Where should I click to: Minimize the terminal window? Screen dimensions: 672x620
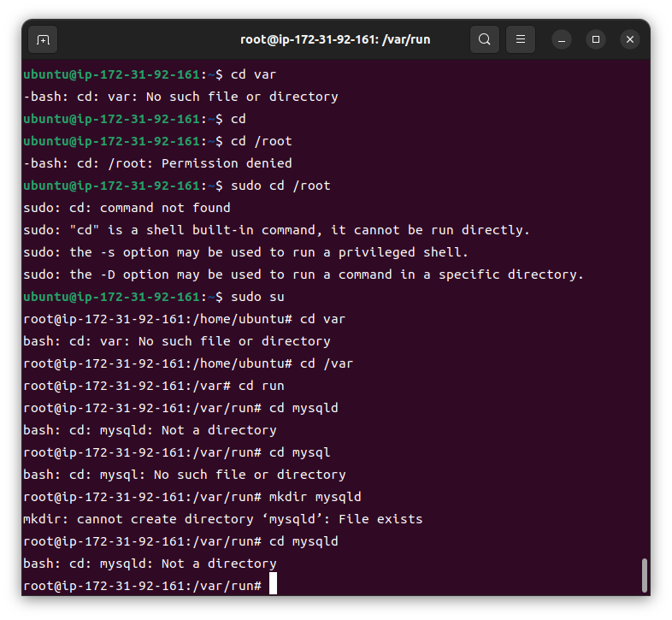(562, 40)
